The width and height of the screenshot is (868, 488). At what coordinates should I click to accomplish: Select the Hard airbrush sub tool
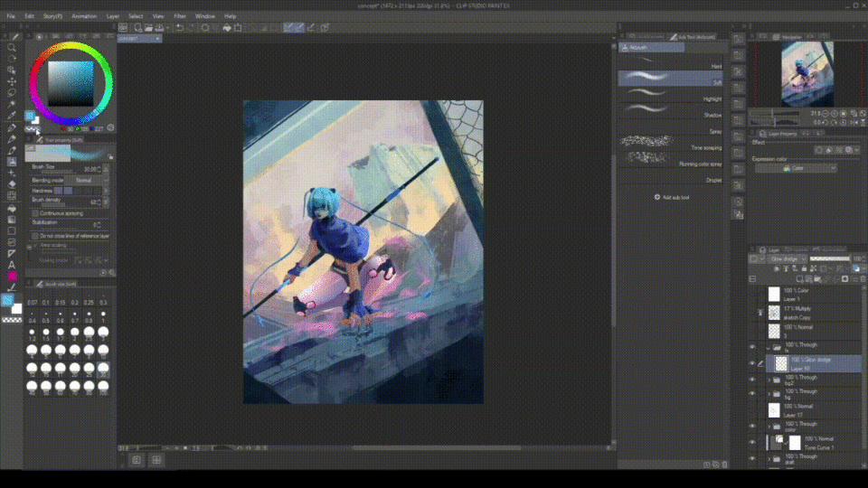point(670,62)
